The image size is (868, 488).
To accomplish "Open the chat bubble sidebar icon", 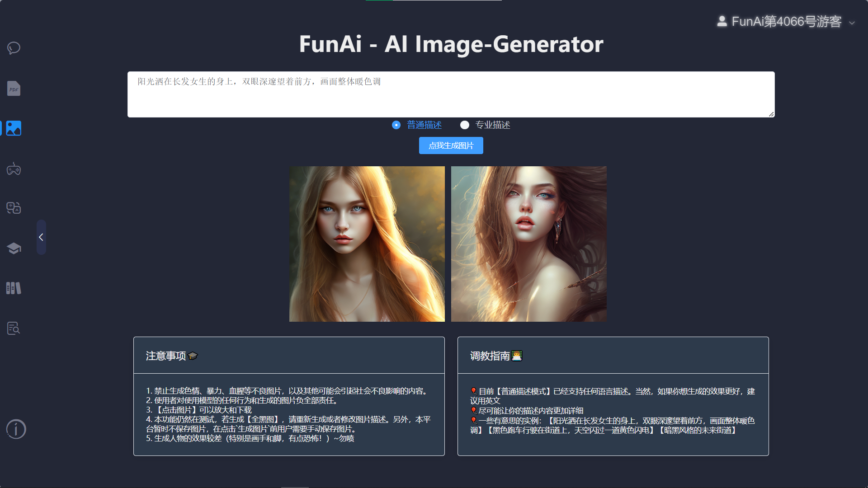I will click(x=14, y=48).
